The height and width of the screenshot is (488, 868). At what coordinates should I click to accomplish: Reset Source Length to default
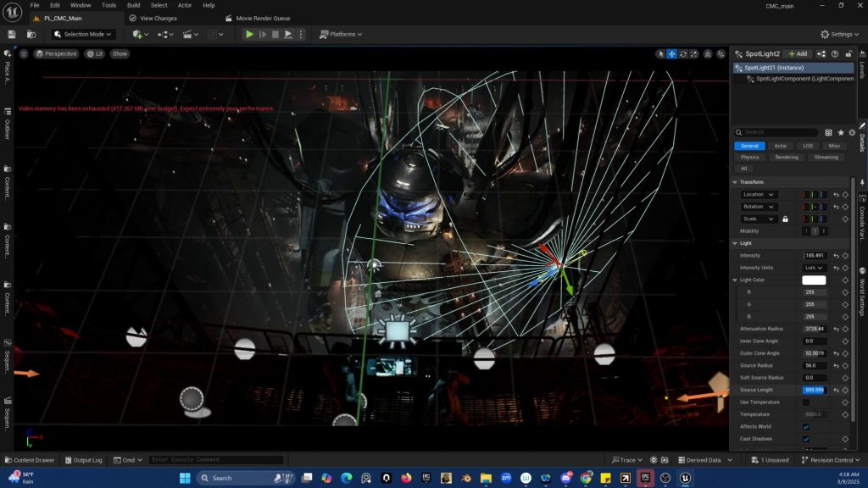[x=836, y=390]
